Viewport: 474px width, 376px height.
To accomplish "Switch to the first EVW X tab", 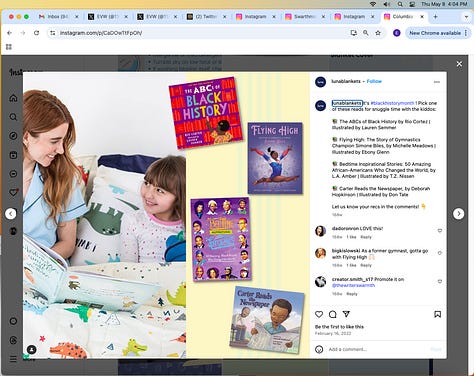I will 108,17.
